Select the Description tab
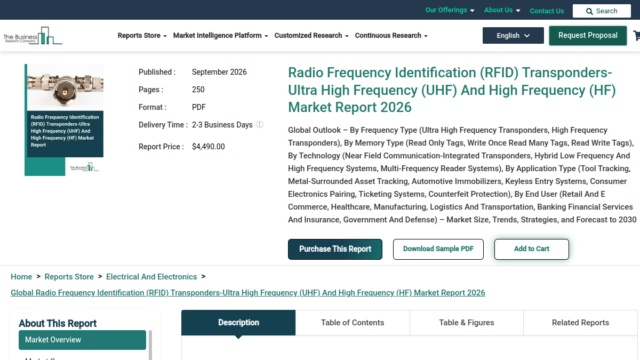The width and height of the screenshot is (640, 360). click(238, 322)
